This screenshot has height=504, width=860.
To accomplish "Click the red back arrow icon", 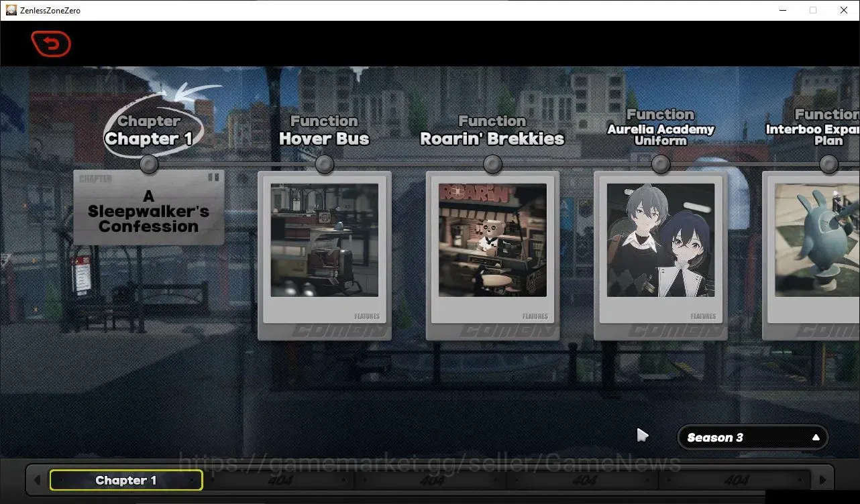I will pos(51,44).
